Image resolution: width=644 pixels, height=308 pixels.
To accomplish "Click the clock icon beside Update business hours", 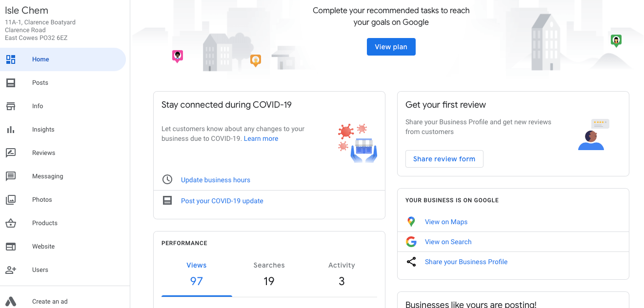I will pos(167,179).
